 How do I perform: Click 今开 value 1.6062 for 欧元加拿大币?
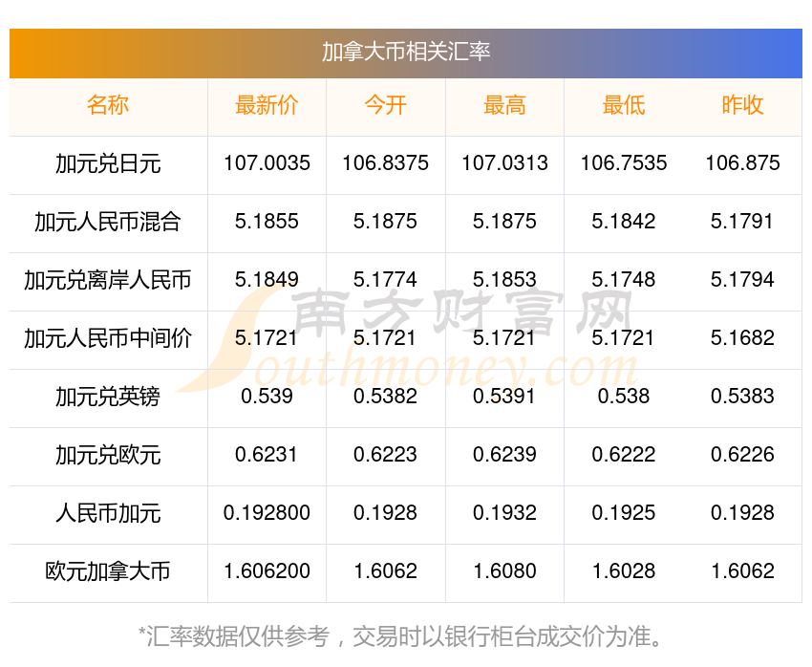(385, 571)
